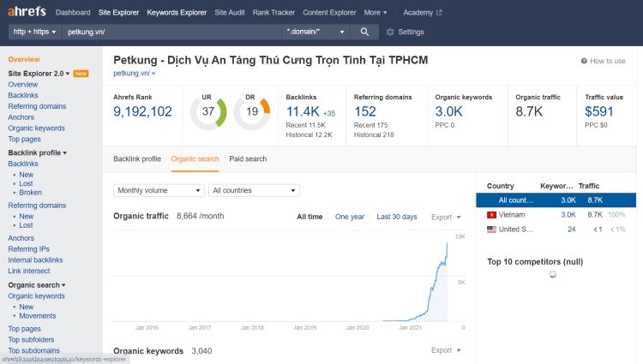Open Top pages under Site Explorer 2.0

(24, 140)
